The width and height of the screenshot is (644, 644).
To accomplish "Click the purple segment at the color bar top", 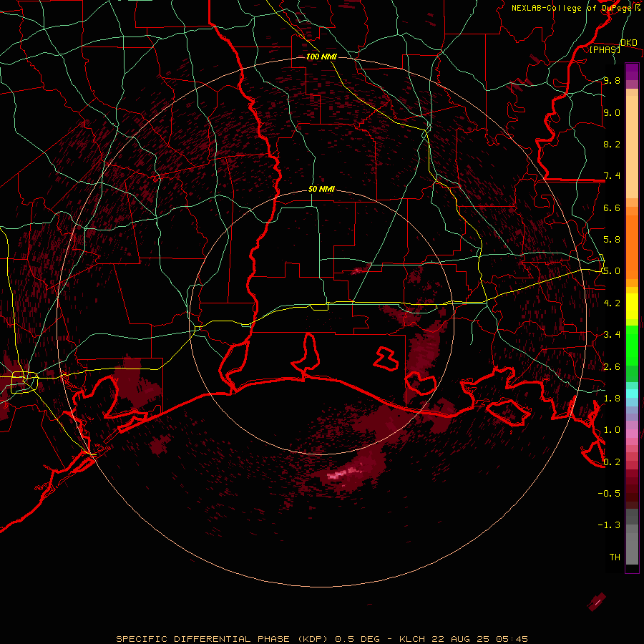I will (x=632, y=72).
